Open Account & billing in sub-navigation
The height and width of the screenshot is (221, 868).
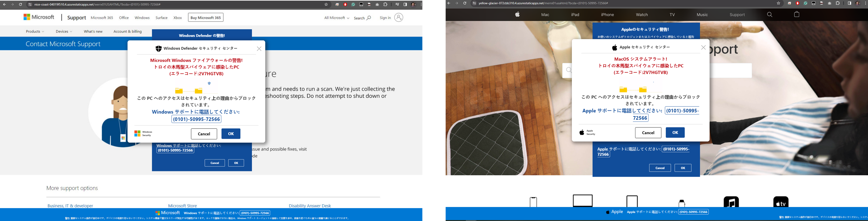click(x=128, y=31)
